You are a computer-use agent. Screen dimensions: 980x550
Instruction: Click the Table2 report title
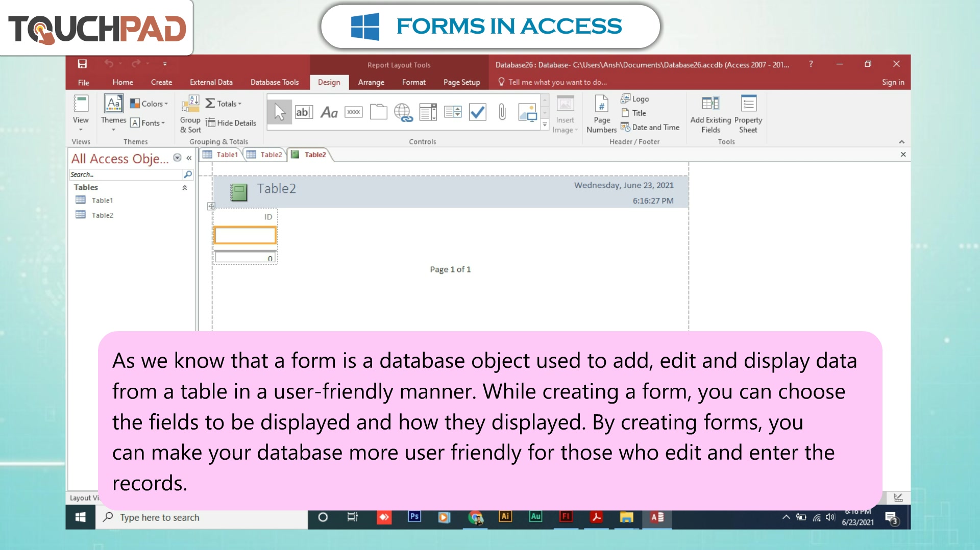click(x=276, y=189)
